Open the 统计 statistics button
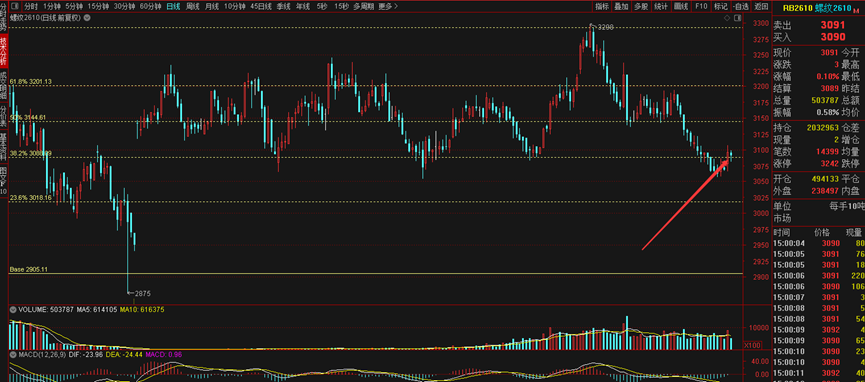The height and width of the screenshot is (382, 865). tap(660, 7)
